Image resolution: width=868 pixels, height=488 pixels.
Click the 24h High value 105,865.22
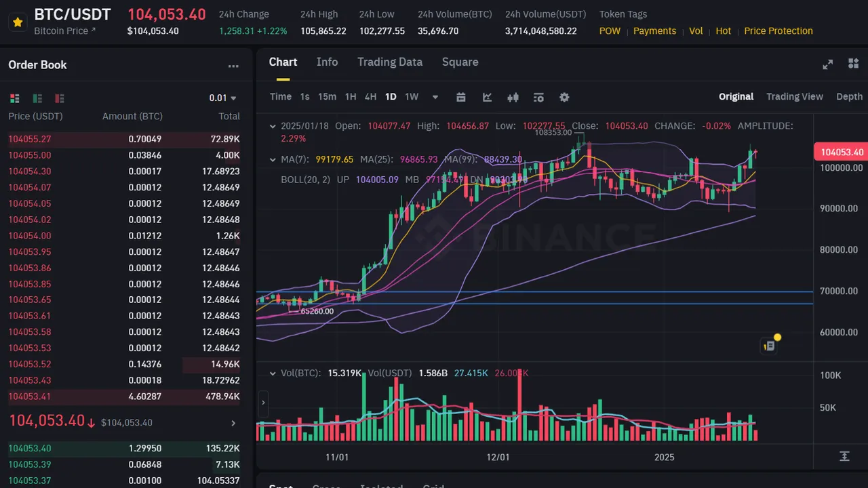[323, 31]
